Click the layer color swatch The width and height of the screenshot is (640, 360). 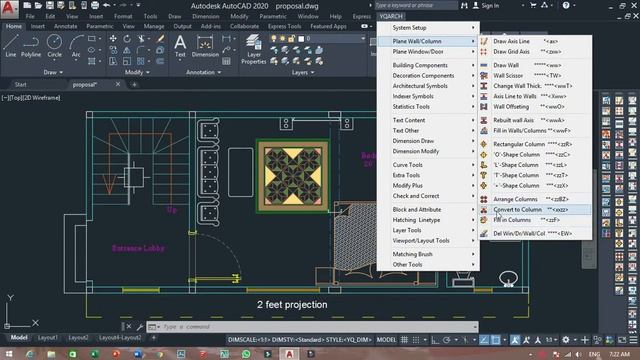pyautogui.click(x=301, y=38)
